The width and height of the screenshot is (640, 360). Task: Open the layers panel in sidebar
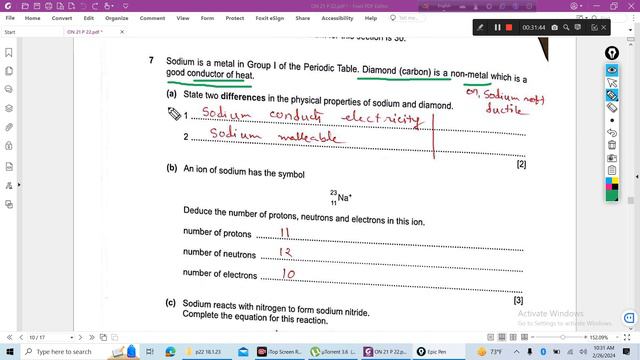click(x=9, y=108)
